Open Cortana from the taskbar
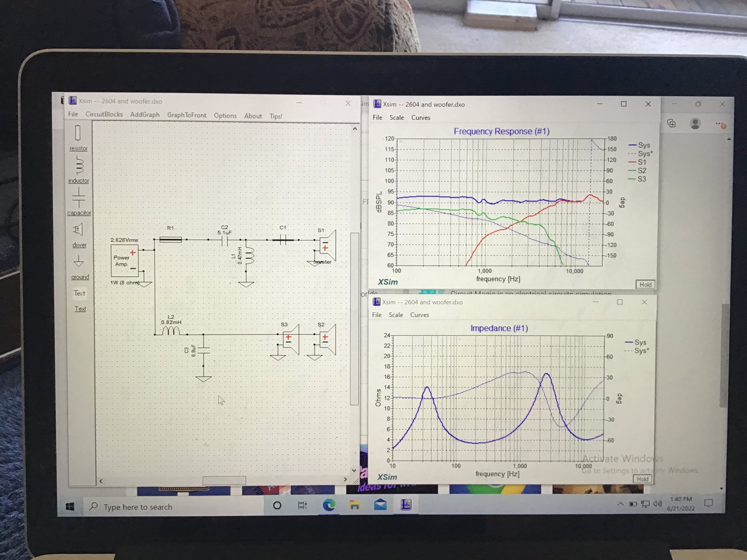The image size is (747, 560). (277, 505)
